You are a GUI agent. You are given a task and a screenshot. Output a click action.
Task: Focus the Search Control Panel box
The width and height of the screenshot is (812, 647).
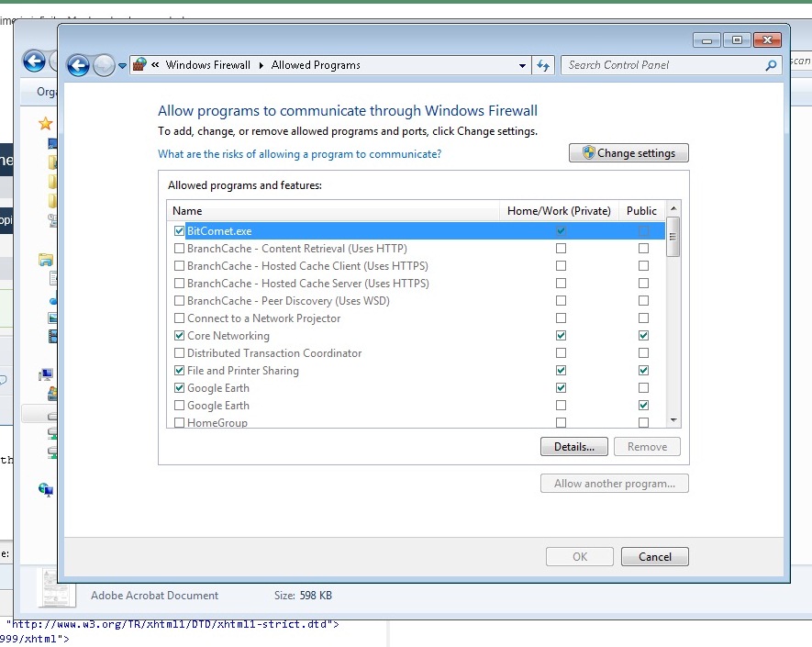click(x=671, y=65)
